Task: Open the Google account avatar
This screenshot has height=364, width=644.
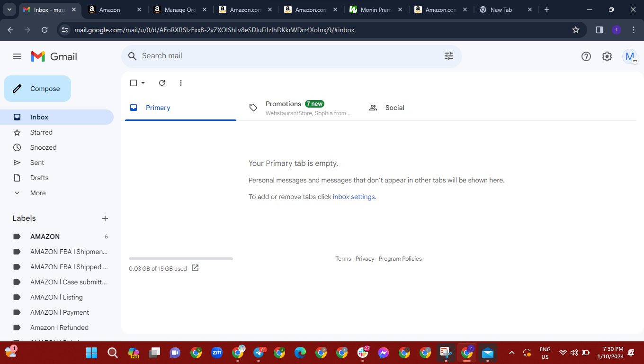Action: [630, 56]
